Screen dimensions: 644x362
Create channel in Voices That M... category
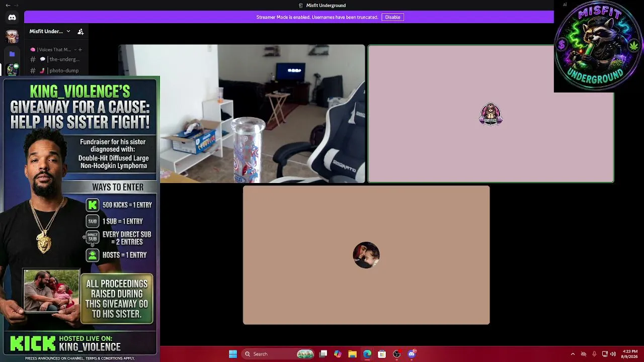pyautogui.click(x=80, y=50)
